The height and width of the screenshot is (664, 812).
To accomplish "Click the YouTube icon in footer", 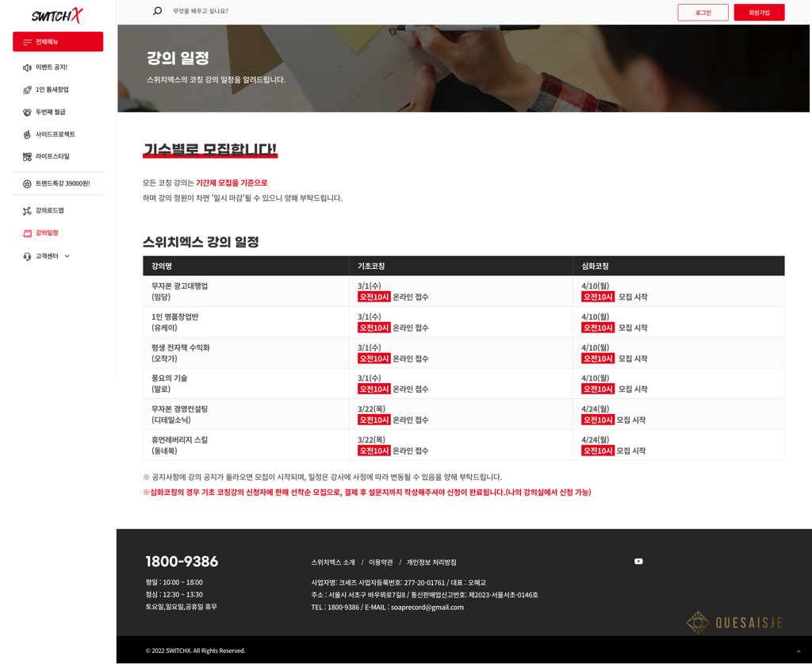I will (x=638, y=561).
